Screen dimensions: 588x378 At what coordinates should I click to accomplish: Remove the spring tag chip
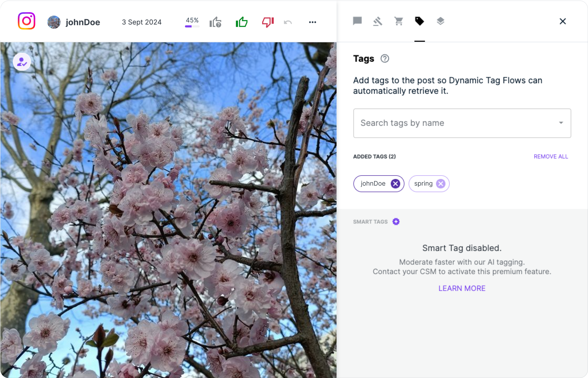click(441, 183)
